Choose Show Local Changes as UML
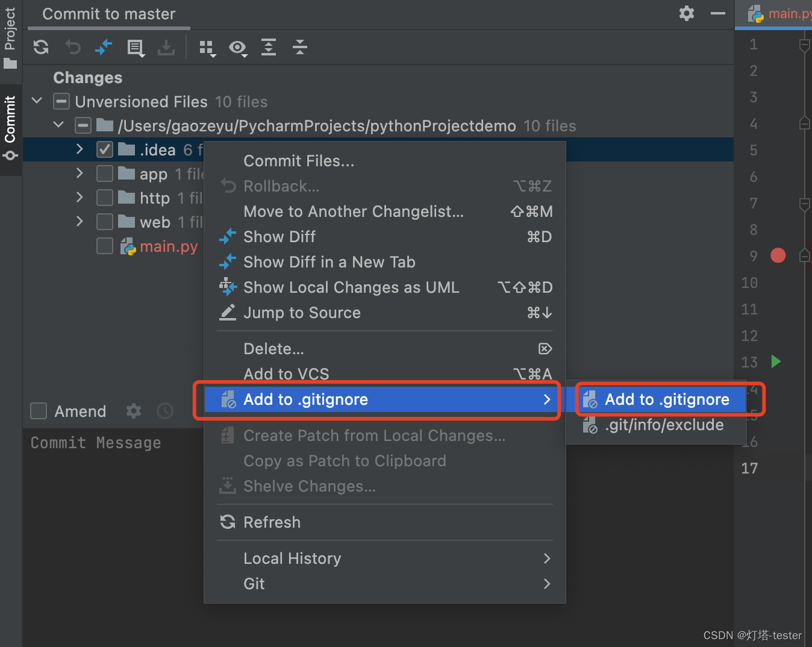The image size is (812, 647). (x=385, y=287)
